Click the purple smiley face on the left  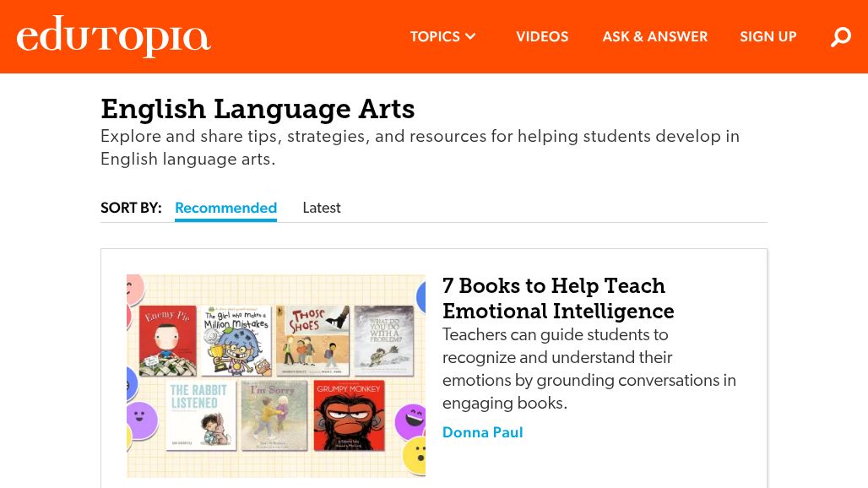(141, 420)
